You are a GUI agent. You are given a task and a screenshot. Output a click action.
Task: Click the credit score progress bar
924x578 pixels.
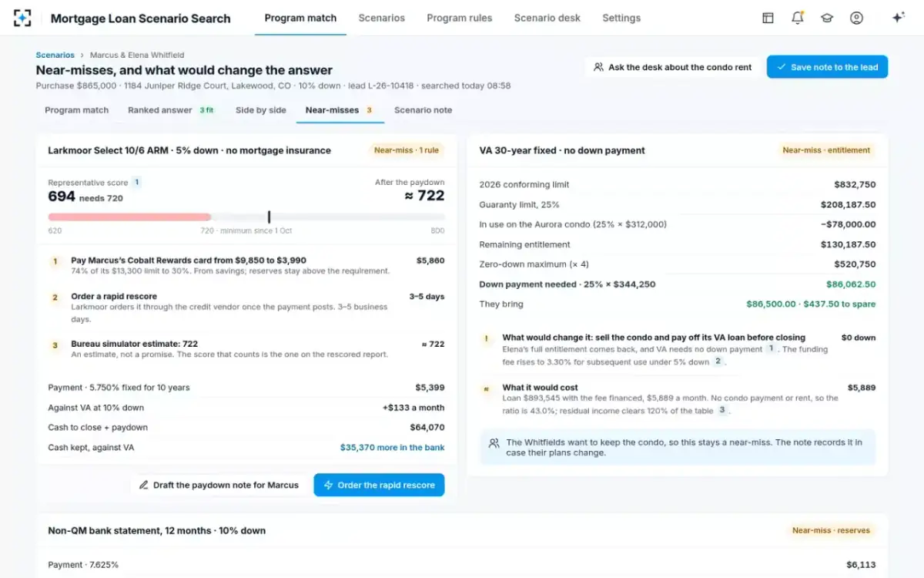point(246,217)
